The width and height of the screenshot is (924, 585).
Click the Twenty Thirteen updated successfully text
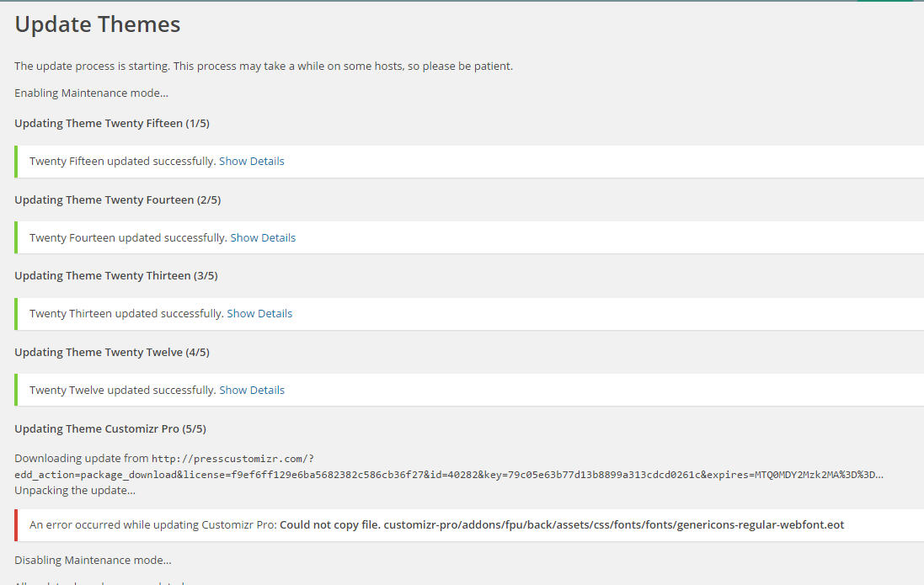[x=126, y=313]
